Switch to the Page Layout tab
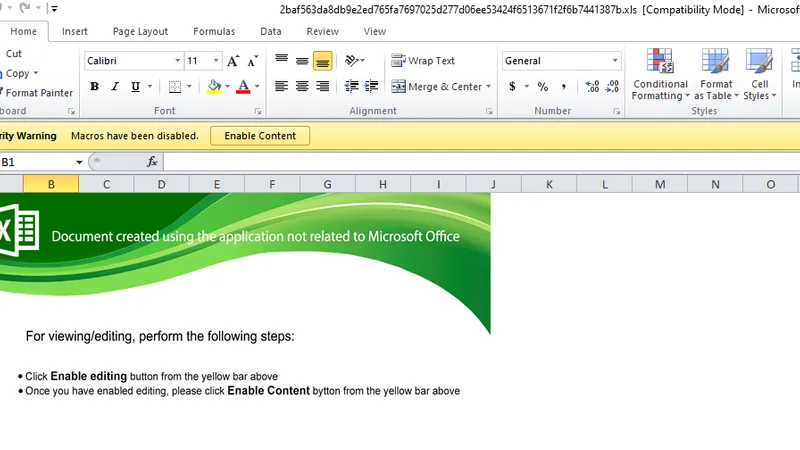 140,32
